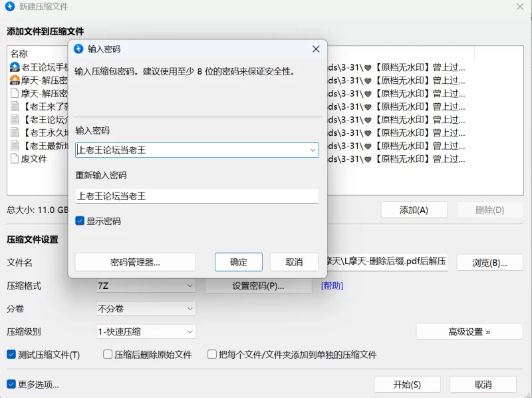The height and width of the screenshot is (398, 532).
Task: Click the 添加(A) button
Action: pyautogui.click(x=414, y=210)
